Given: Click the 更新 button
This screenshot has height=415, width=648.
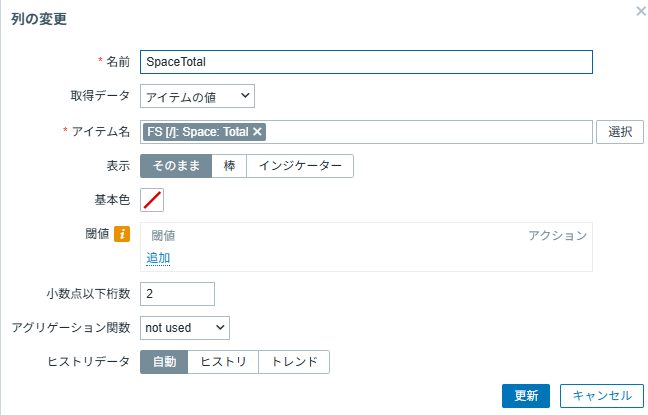Looking at the screenshot, I should click(x=526, y=396).
